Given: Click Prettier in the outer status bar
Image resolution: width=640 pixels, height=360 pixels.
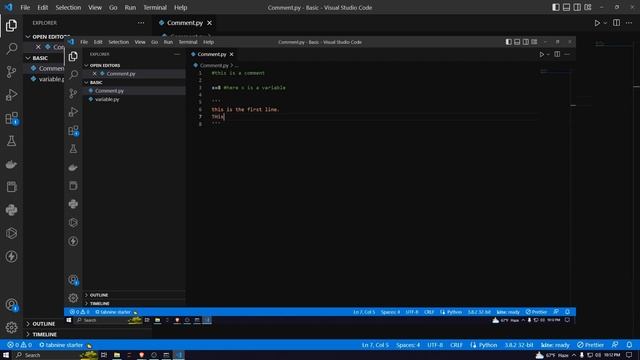Looking at the screenshot, I should tap(591, 345).
